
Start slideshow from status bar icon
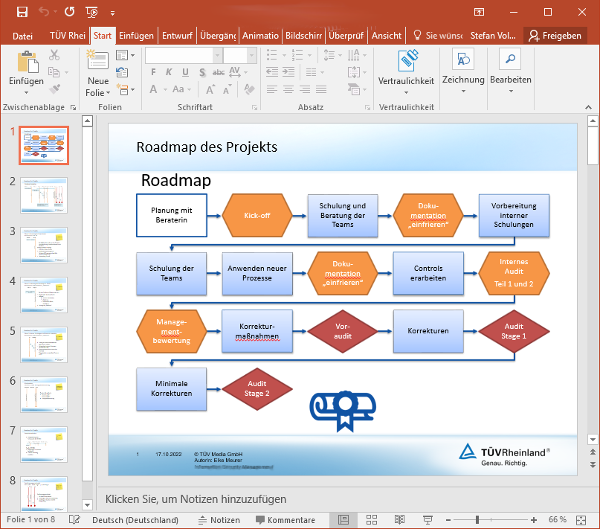[x=425, y=520]
